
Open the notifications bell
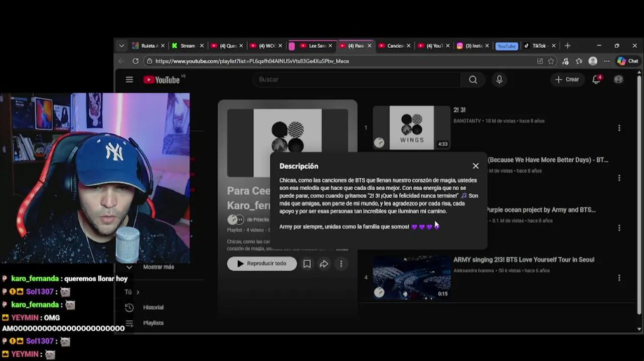click(596, 80)
